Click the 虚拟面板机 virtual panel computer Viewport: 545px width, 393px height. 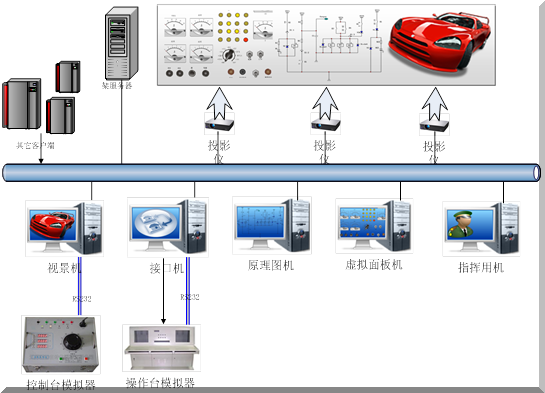pos(374,226)
